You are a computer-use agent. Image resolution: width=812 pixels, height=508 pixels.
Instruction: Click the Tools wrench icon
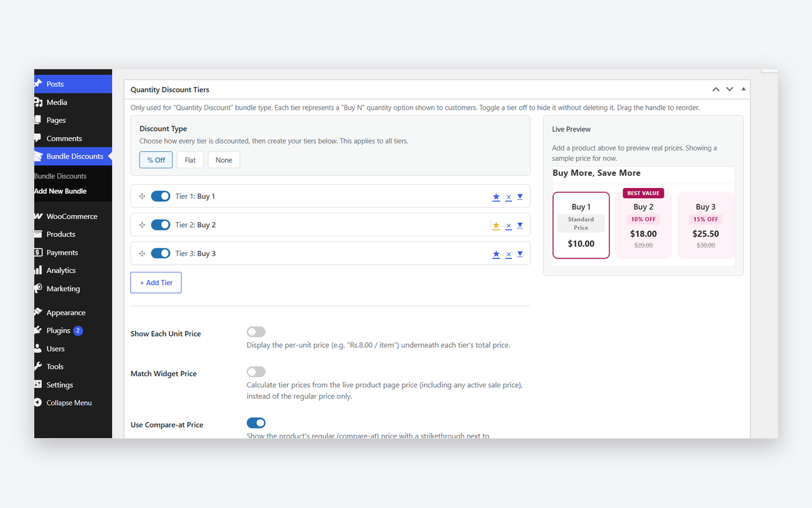(x=38, y=366)
